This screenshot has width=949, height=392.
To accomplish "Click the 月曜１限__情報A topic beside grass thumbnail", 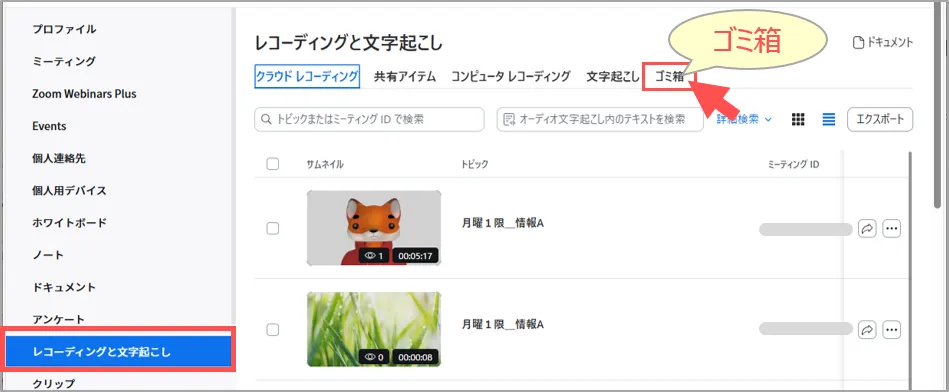I will (x=503, y=324).
